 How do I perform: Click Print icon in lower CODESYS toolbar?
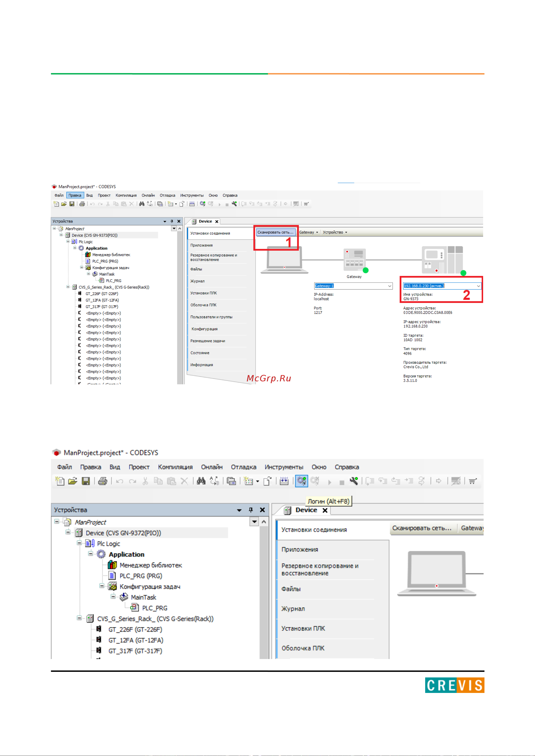pyautogui.click(x=103, y=481)
